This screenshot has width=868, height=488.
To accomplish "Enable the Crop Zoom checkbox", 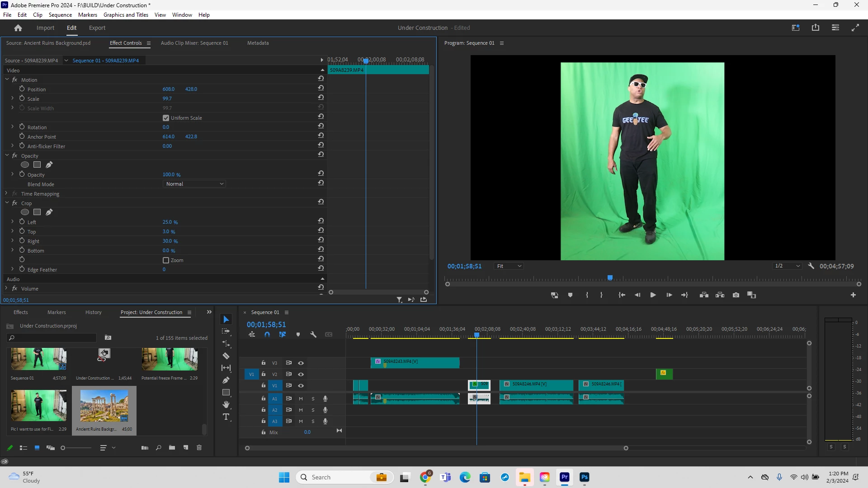I will tap(166, 260).
